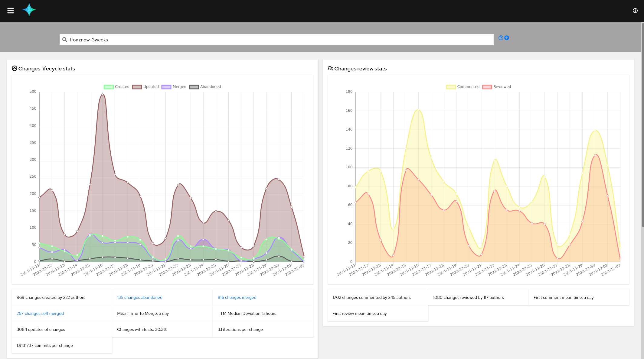The height and width of the screenshot is (359, 644).
Task: Toggle the Merged legend entry
Action: pyautogui.click(x=174, y=87)
